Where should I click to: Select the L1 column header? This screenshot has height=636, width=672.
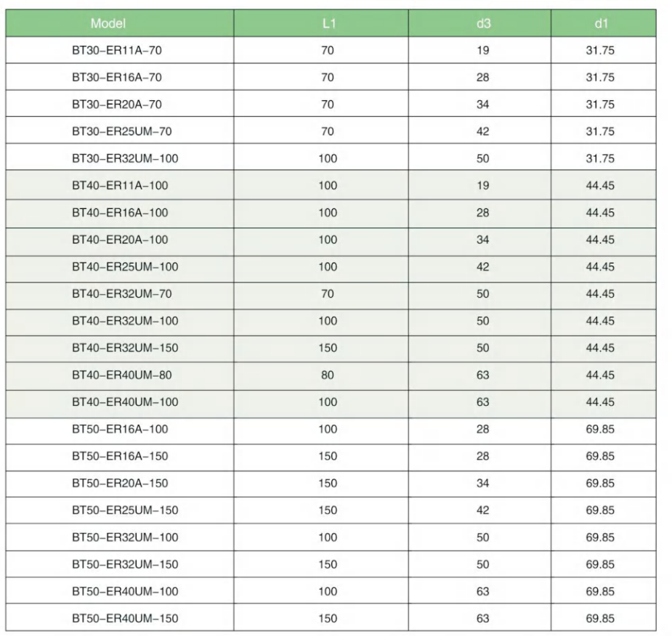click(x=328, y=24)
